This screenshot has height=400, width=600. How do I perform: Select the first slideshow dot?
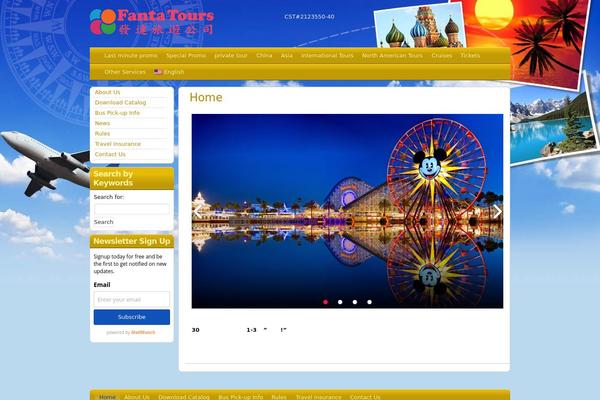(326, 302)
